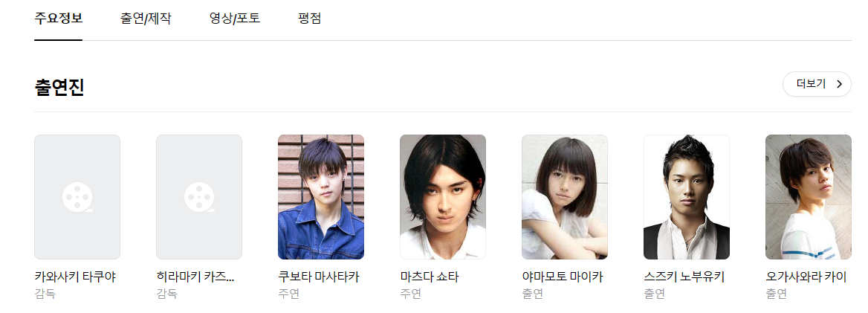The width and height of the screenshot is (868, 313).
Task: Click film reel placeholder for 카와사키 타쿠야
Action: [77, 197]
